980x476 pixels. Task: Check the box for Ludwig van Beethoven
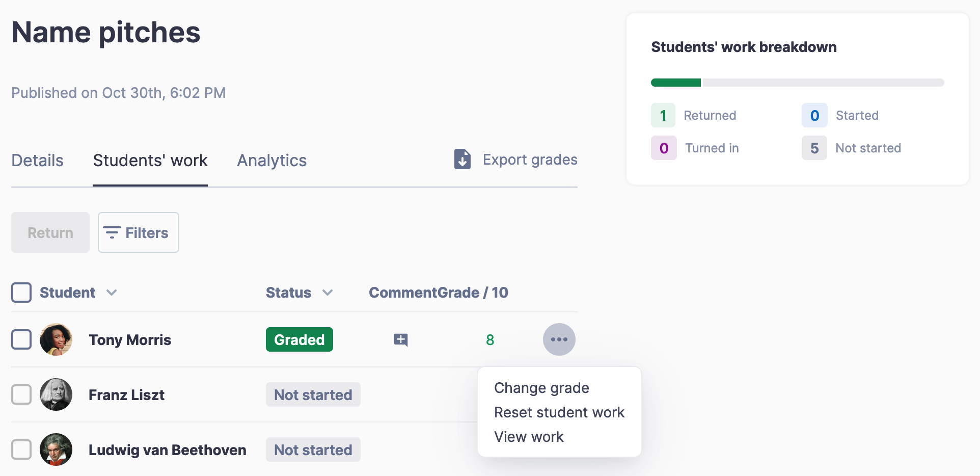[x=21, y=449]
